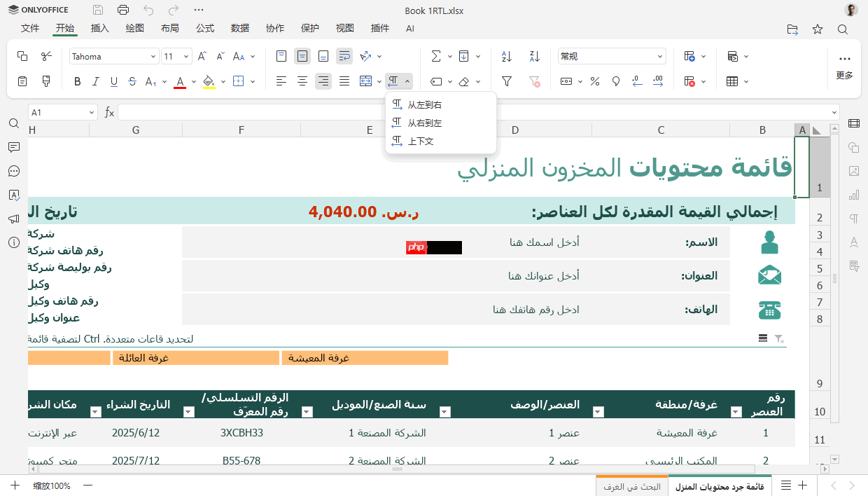Open the fill color dropdown arrow

222,81
